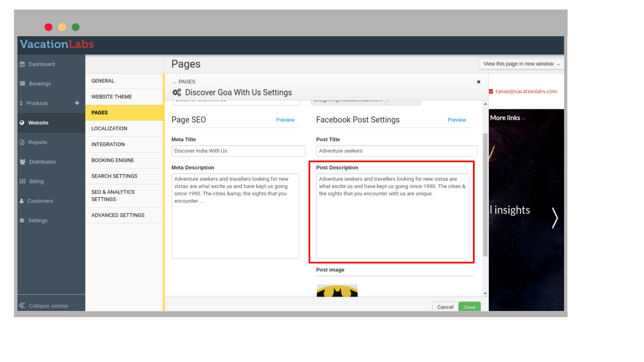Open SEO & Analytics Settings tab
644x362 pixels.
coord(113,195)
